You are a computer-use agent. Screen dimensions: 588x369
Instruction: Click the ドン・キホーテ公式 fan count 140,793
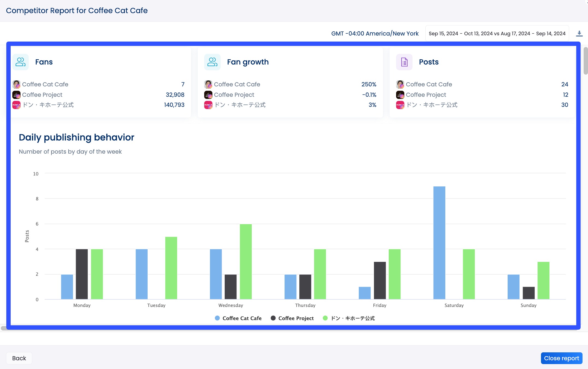coord(174,105)
